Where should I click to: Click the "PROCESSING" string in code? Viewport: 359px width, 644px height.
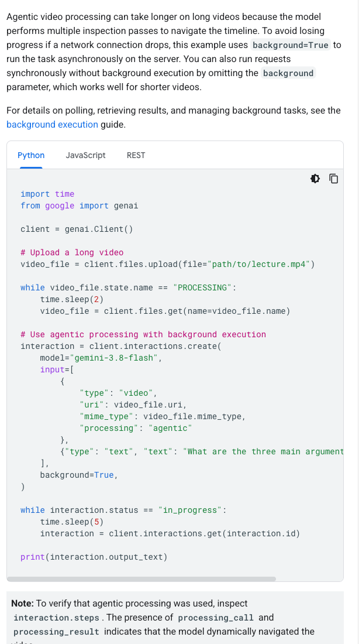[202, 287]
